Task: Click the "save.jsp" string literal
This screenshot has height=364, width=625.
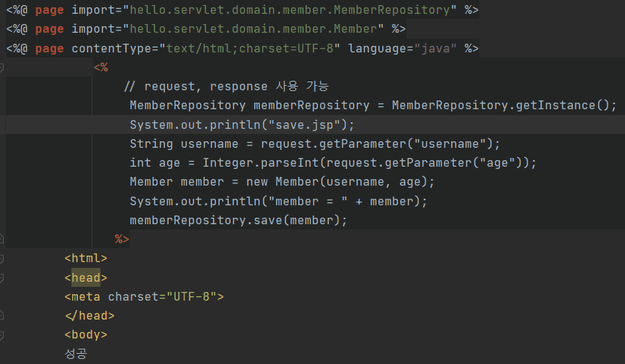Action: [x=304, y=125]
